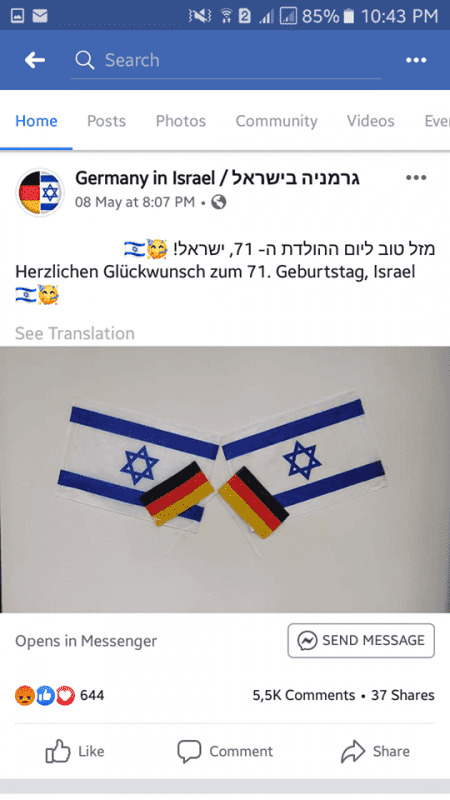Switch to the Posts tab
450x800 pixels.
pos(106,121)
